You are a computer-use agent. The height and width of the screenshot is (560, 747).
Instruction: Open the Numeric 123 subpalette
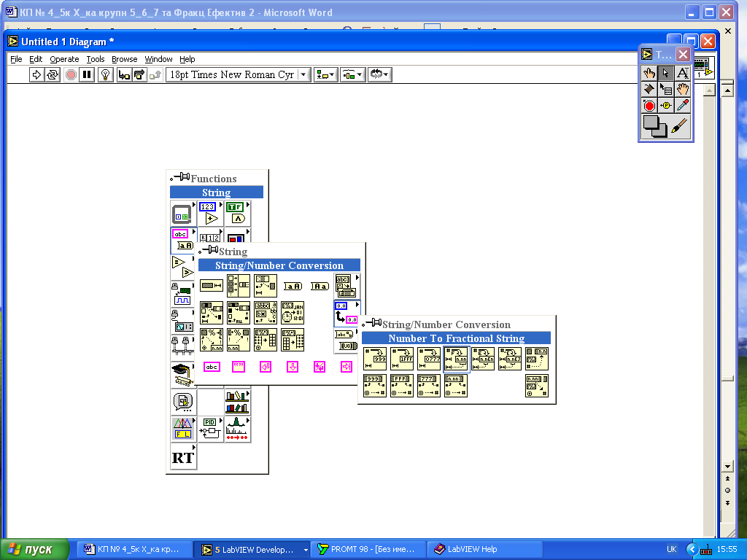click(210, 213)
